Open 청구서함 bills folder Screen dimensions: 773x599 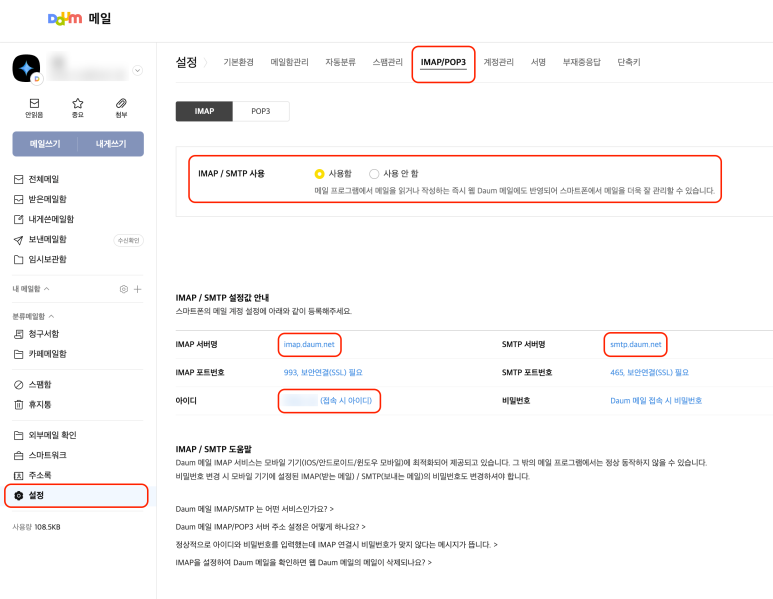click(x=43, y=334)
